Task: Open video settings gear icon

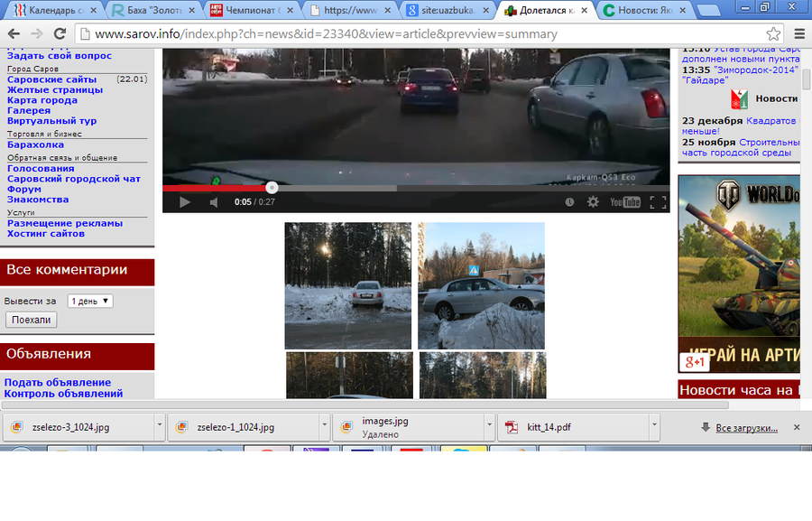Action: click(593, 202)
